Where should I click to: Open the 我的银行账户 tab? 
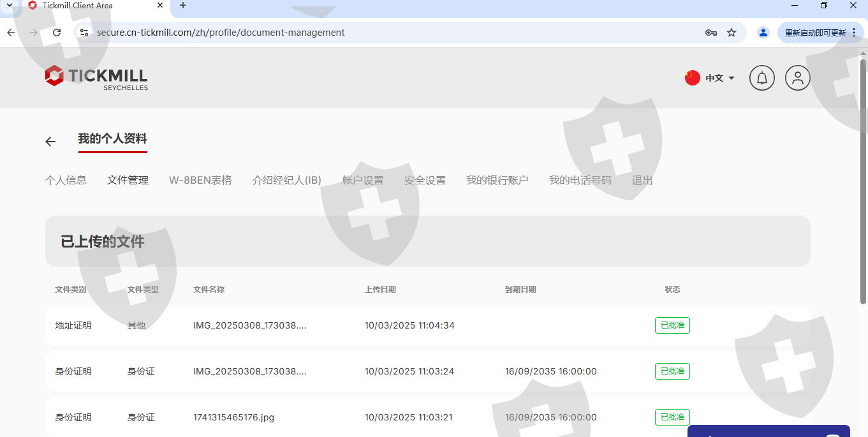[497, 181]
